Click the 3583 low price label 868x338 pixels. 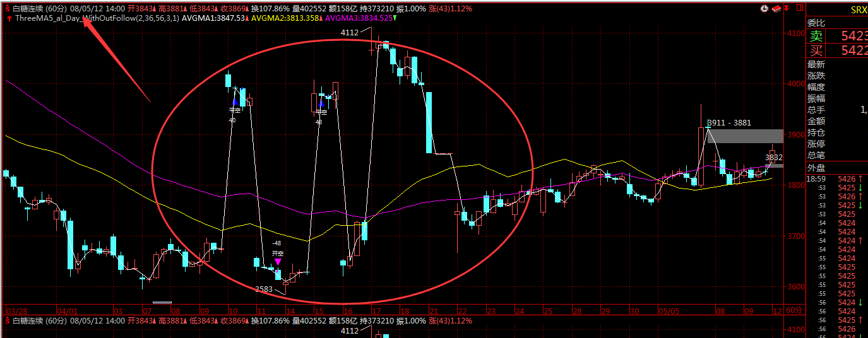[x=263, y=289]
